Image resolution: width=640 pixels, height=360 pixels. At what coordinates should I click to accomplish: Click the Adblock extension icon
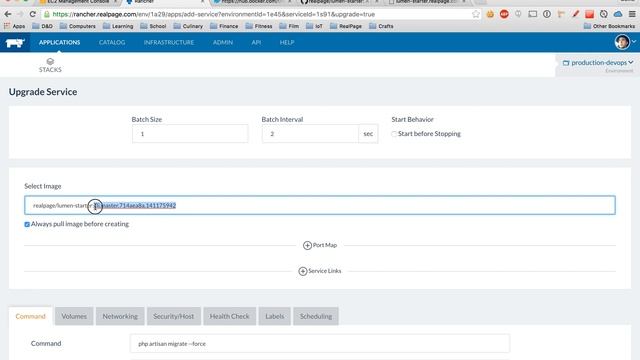[504, 14]
